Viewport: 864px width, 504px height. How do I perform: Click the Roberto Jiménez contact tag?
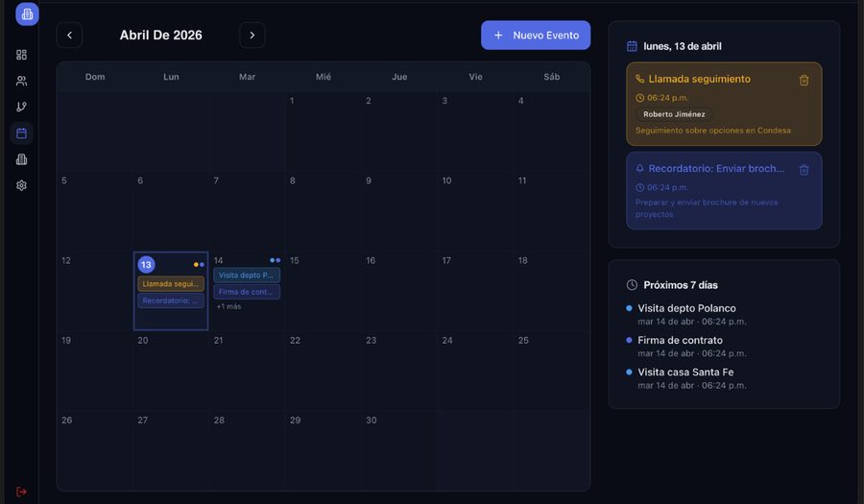674,114
